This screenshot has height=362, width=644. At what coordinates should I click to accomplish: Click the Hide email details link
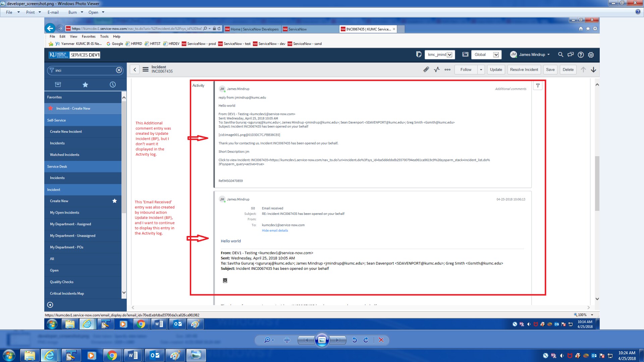point(275,230)
